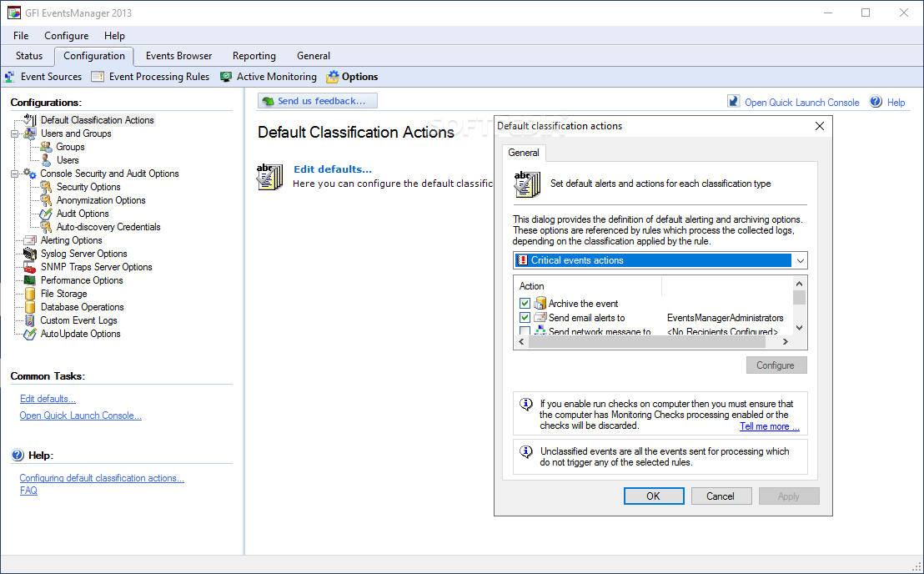The image size is (924, 574).
Task: Click Open Quick Launch Console link in Common Tasks
Action: pyautogui.click(x=81, y=415)
